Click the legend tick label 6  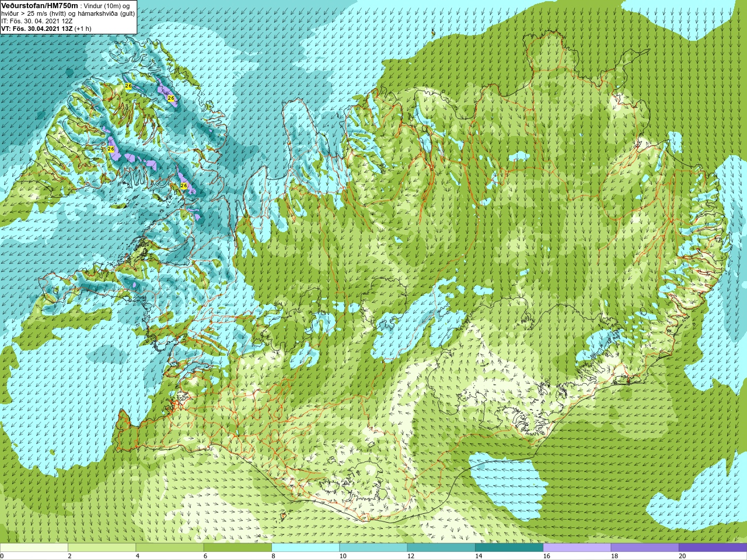205,556
